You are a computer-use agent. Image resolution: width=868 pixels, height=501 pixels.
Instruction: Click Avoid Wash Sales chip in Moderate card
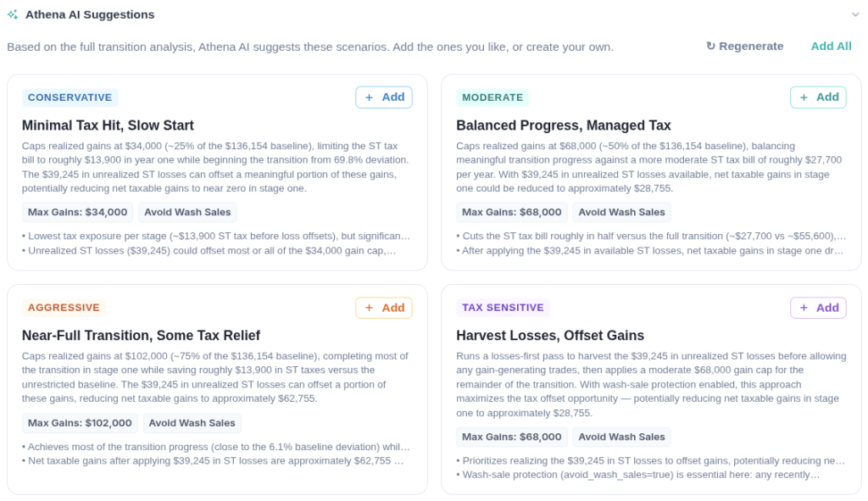pyautogui.click(x=621, y=212)
